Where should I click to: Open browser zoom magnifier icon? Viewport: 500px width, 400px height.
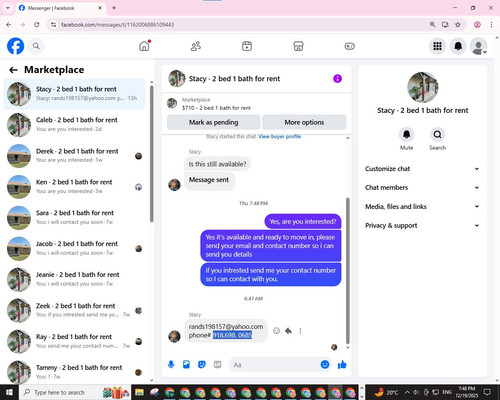[x=432, y=24]
